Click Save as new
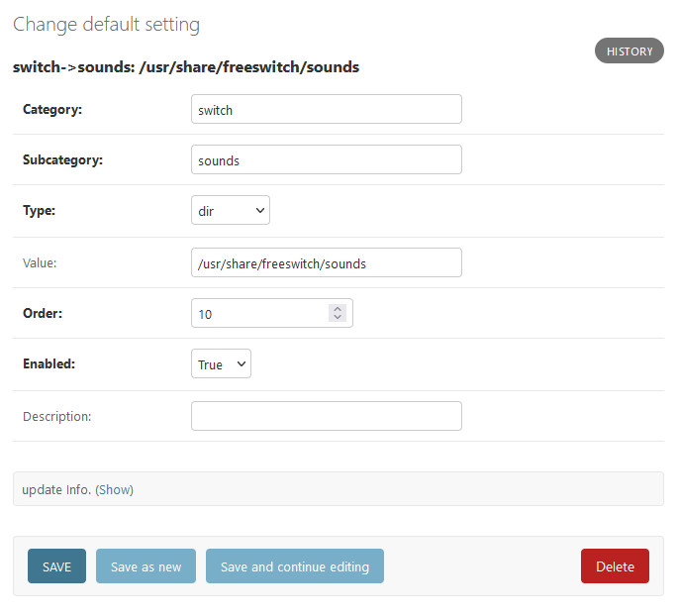678x616 pixels. point(145,566)
